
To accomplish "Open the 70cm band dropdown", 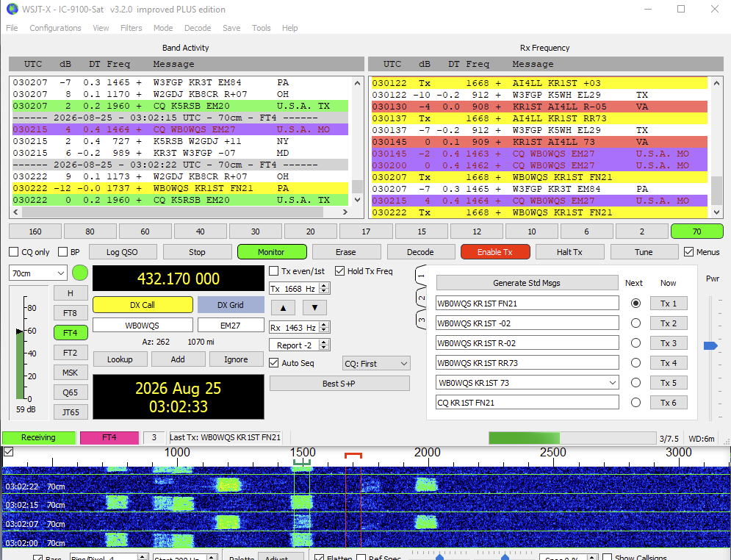I will 37,273.
